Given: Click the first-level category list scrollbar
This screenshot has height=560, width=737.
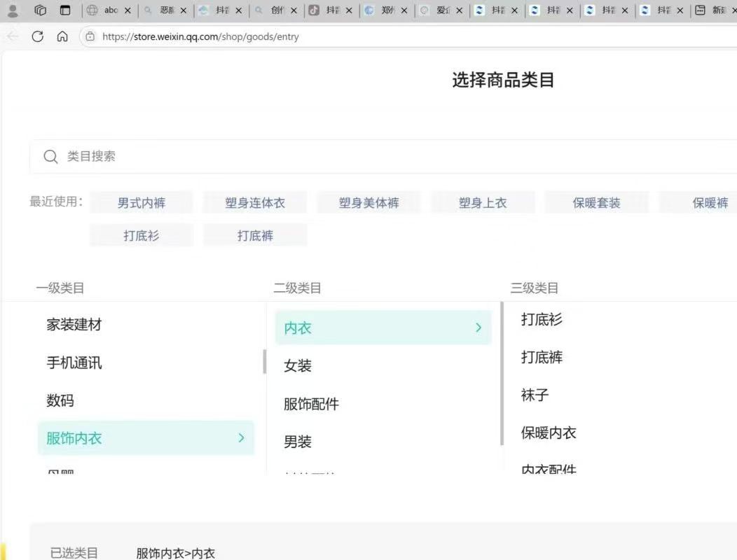Looking at the screenshot, I should coord(264,361).
